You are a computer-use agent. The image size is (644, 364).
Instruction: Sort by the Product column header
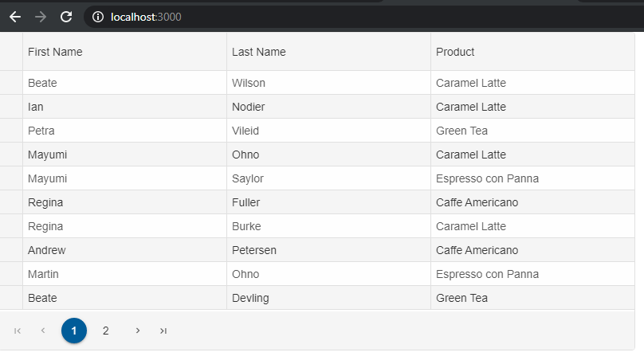tap(532, 52)
